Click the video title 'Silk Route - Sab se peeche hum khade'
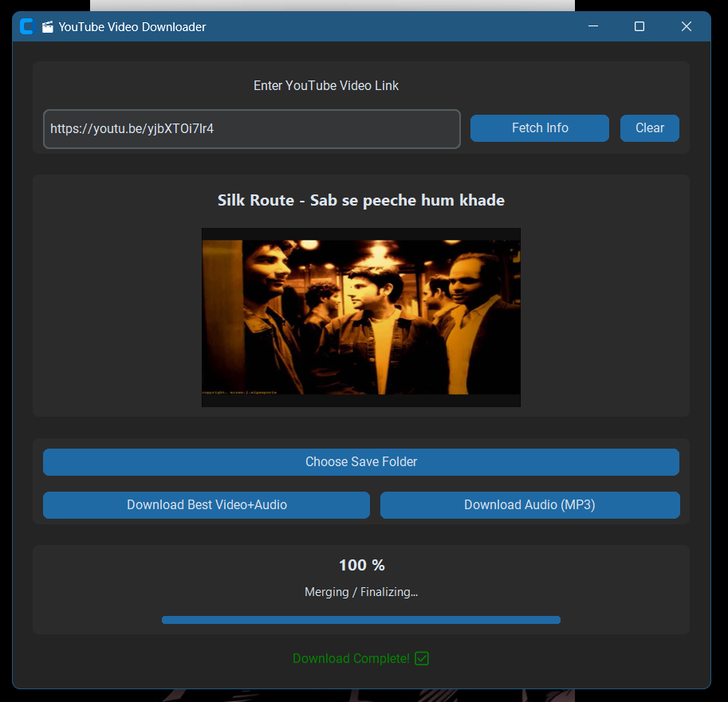The image size is (728, 702). 360,201
